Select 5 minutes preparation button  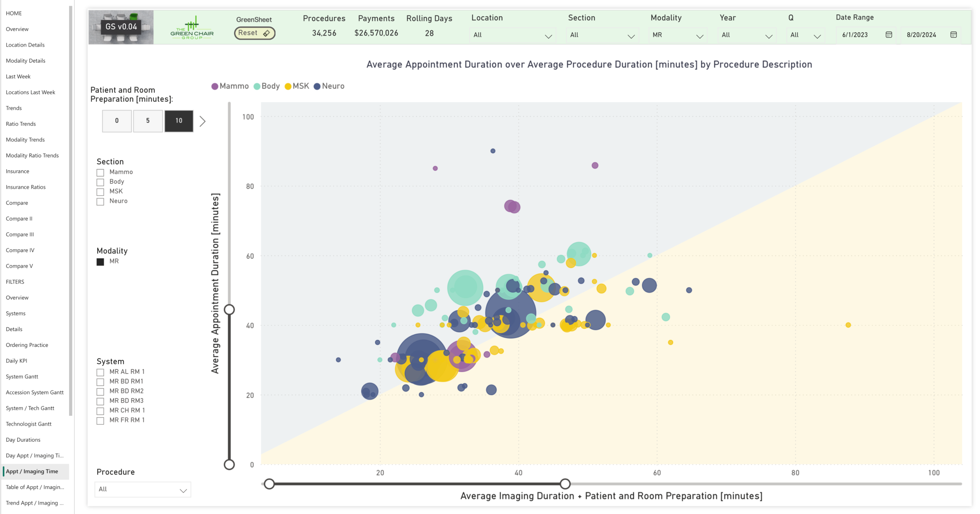pyautogui.click(x=148, y=121)
